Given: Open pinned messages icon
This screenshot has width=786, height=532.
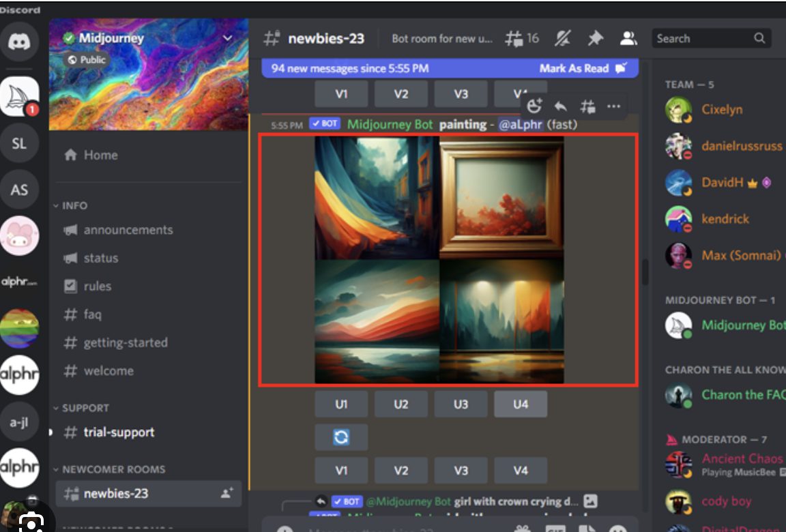Looking at the screenshot, I should (595, 38).
